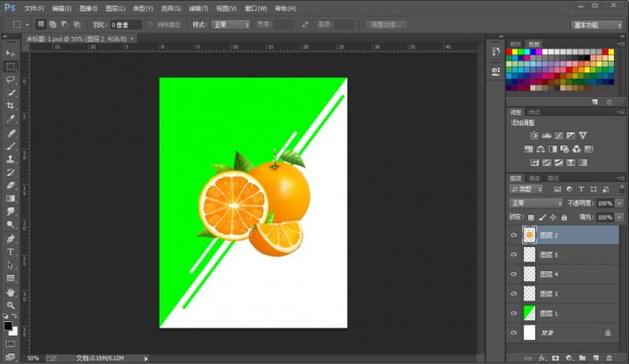Select the Eyedropper tool

tap(11, 119)
